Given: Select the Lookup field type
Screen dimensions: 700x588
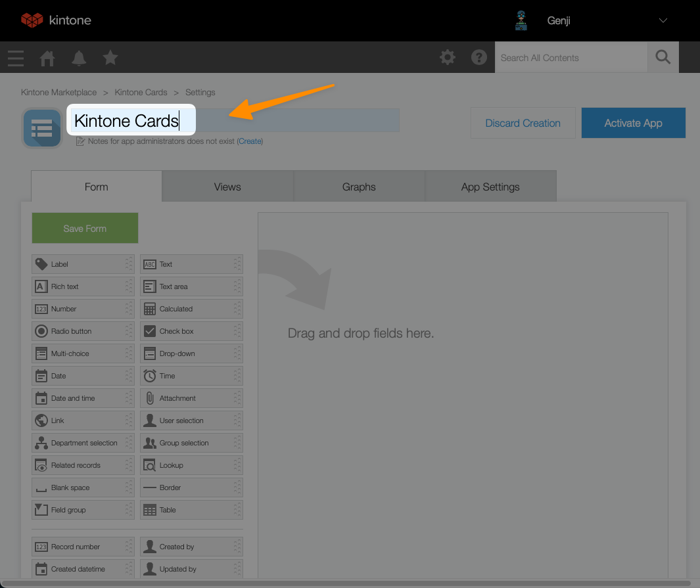Looking at the screenshot, I should 191,465.
